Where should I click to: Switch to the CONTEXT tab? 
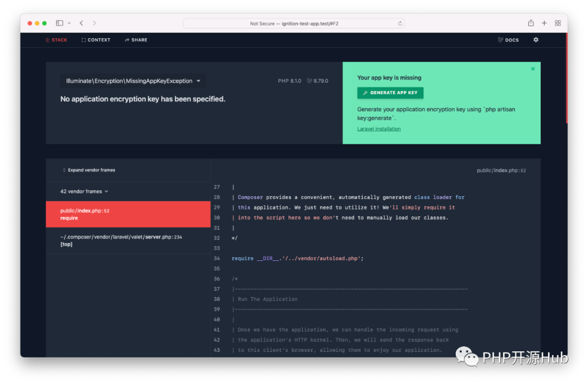96,40
